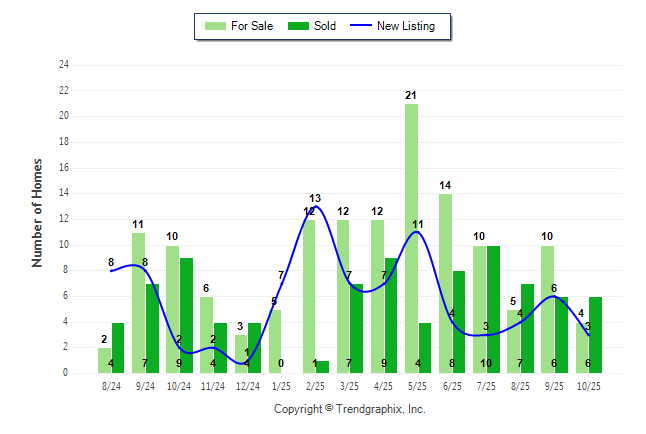646x434 pixels.
Task: Click the light green For Sale legend swatch
Action: point(214,26)
